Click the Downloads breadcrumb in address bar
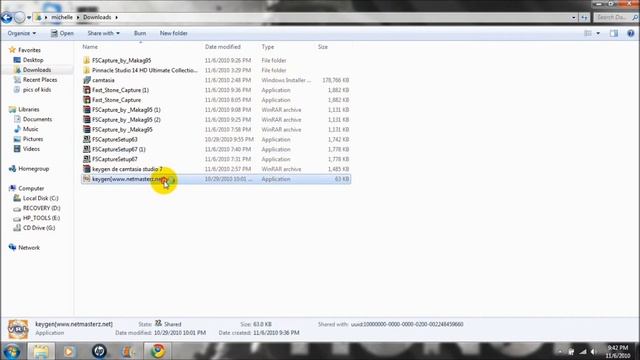 click(x=97, y=17)
